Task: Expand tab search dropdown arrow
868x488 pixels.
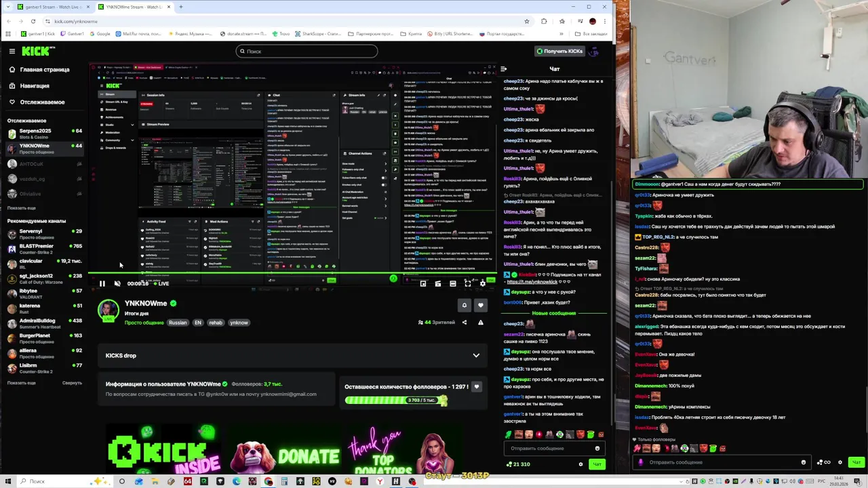Action: (x=7, y=7)
